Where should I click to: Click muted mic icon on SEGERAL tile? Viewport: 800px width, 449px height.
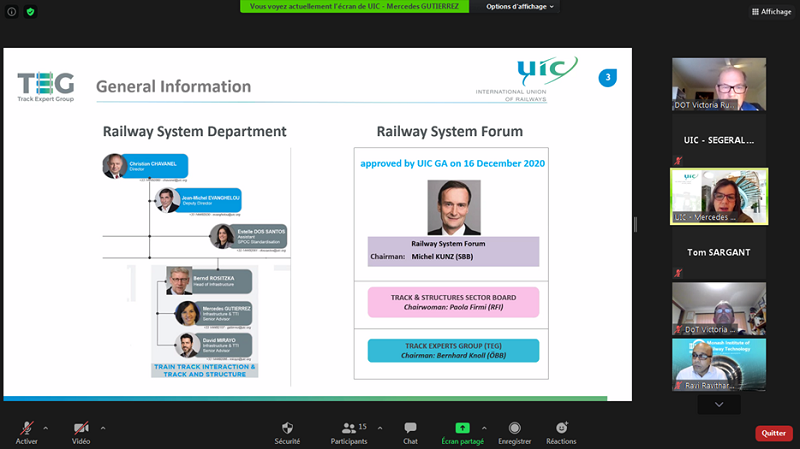click(678, 161)
